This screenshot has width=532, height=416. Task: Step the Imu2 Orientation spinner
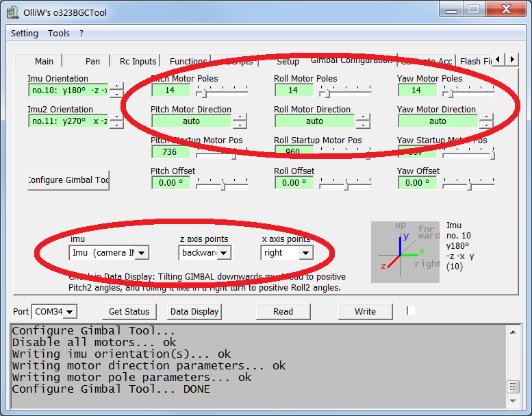click(x=117, y=121)
